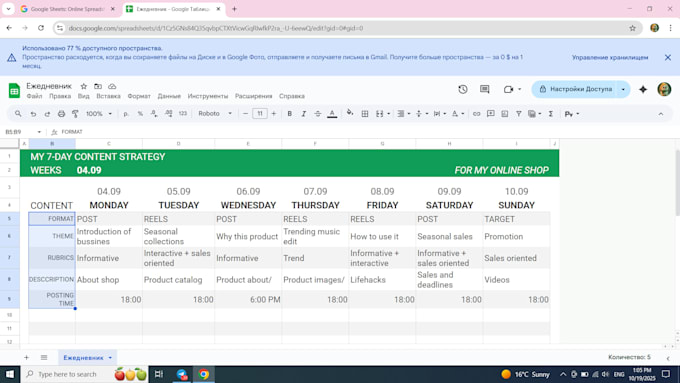Image resolution: width=680 pixels, height=383 pixels.
Task: Open the Расширения menu
Action: (x=254, y=96)
